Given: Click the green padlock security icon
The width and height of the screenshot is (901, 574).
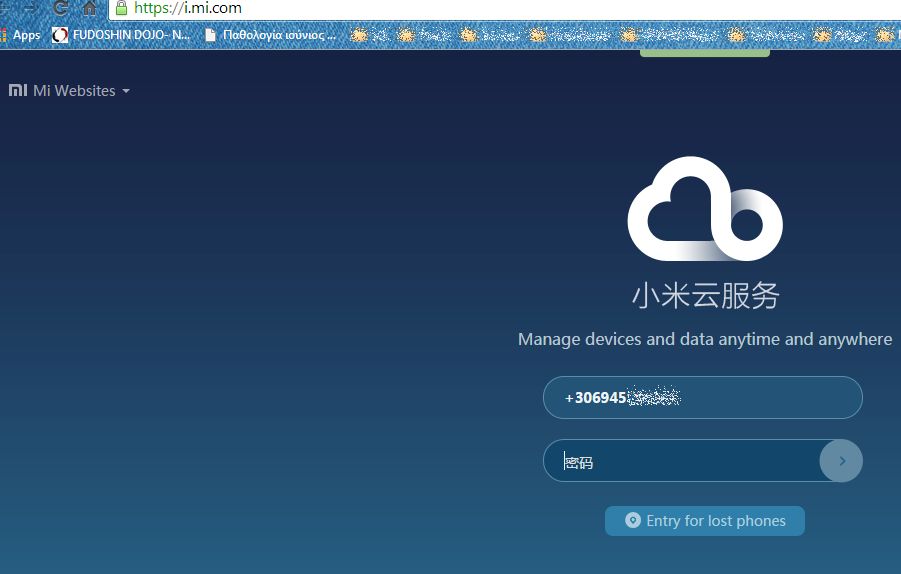Looking at the screenshot, I should (x=122, y=8).
